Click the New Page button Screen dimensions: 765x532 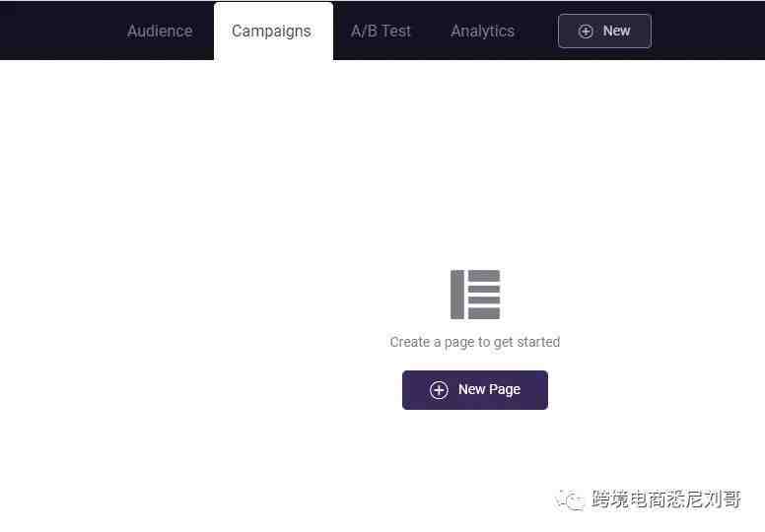click(475, 390)
